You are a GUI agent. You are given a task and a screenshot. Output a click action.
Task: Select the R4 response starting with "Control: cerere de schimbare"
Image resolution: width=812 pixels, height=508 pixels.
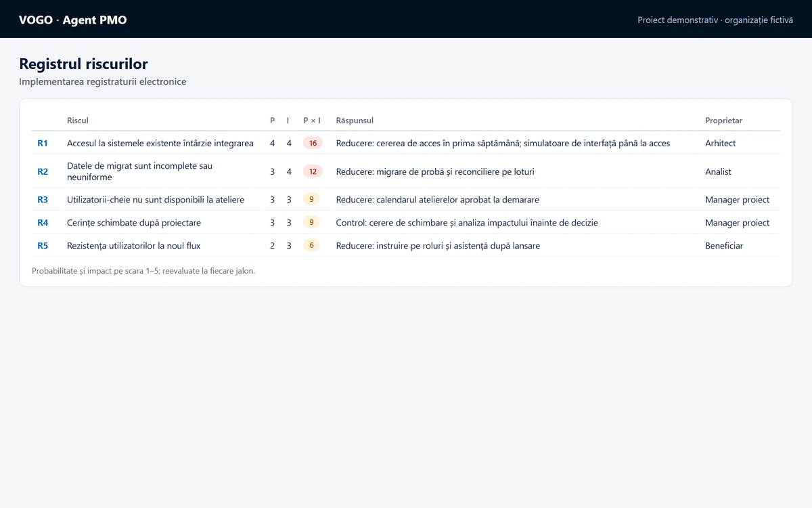pos(467,223)
